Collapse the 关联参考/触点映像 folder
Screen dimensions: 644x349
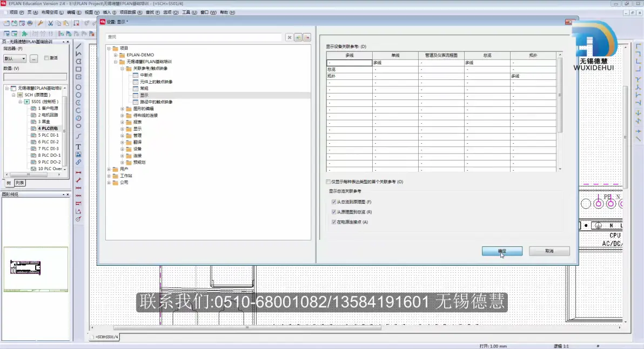pyautogui.click(x=123, y=69)
